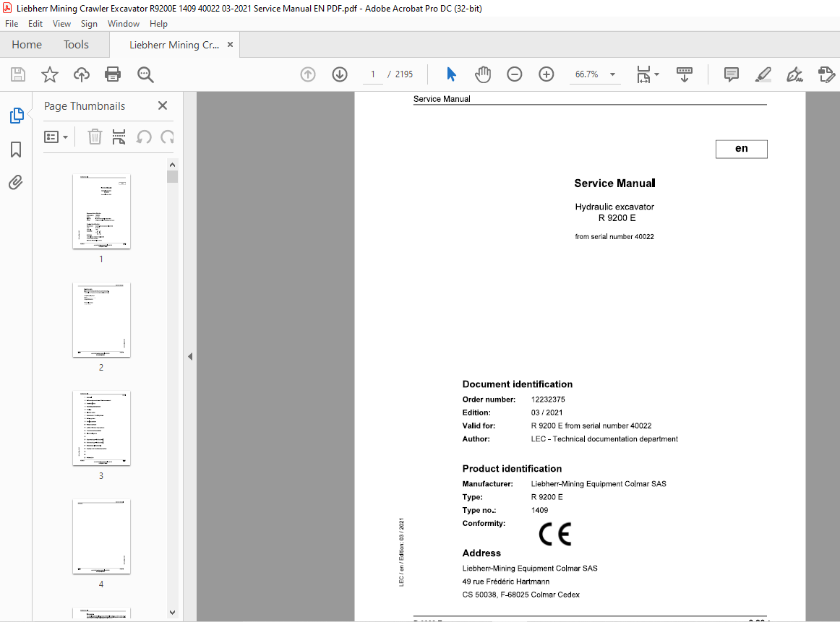840x622 pixels.
Task: Open the Help menu
Action: tap(158, 24)
